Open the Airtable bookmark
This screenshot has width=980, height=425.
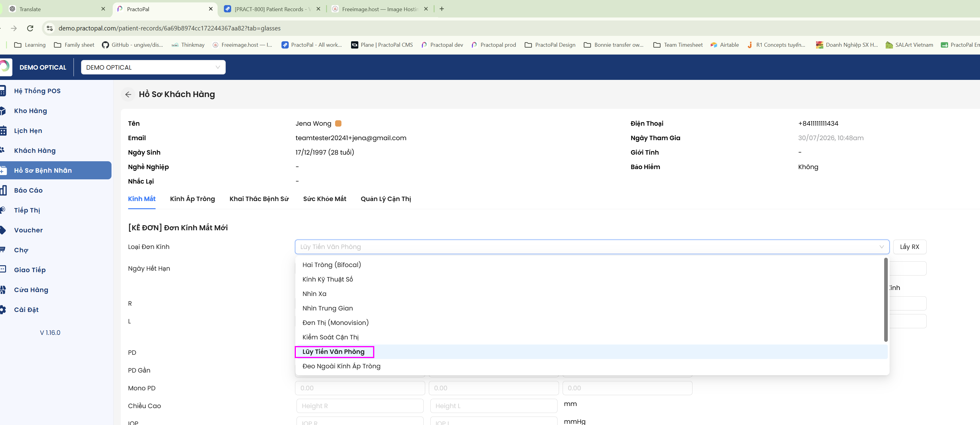point(724,45)
